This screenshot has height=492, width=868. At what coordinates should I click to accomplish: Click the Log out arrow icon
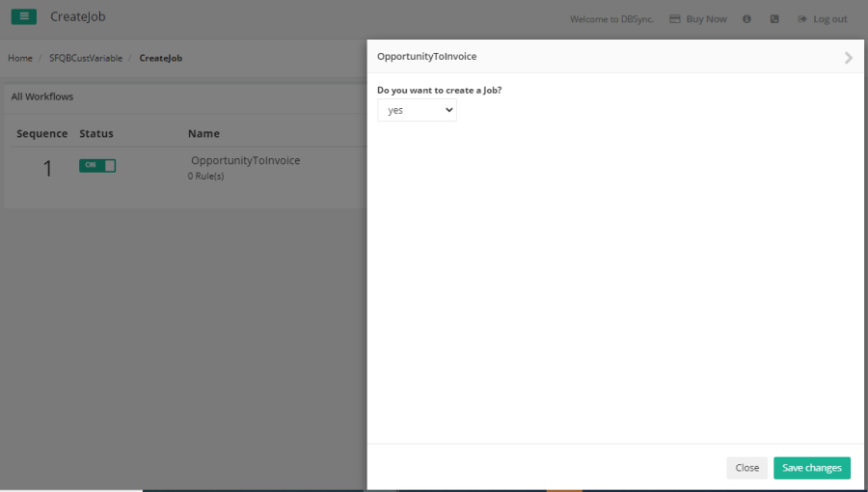802,19
